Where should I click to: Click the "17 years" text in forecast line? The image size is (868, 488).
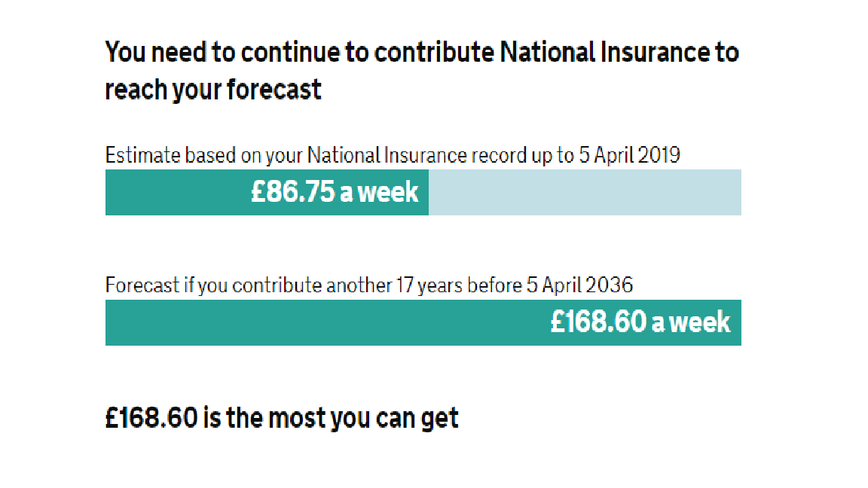(429, 285)
